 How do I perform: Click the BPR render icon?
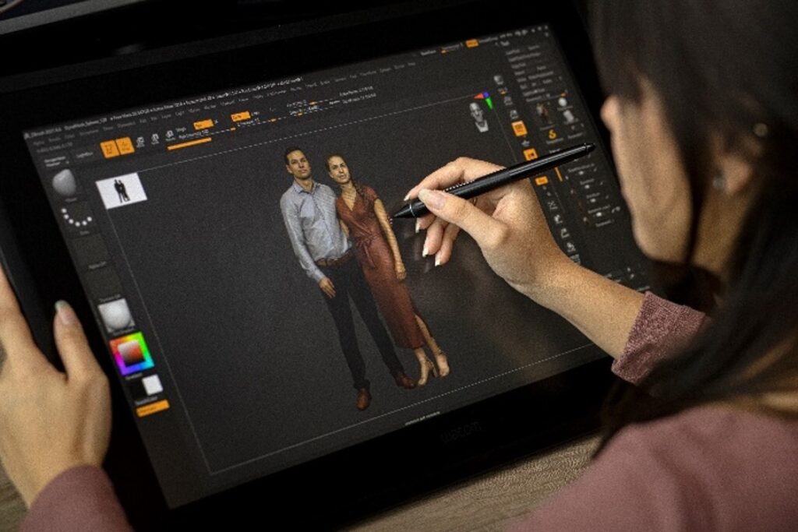pos(499,80)
